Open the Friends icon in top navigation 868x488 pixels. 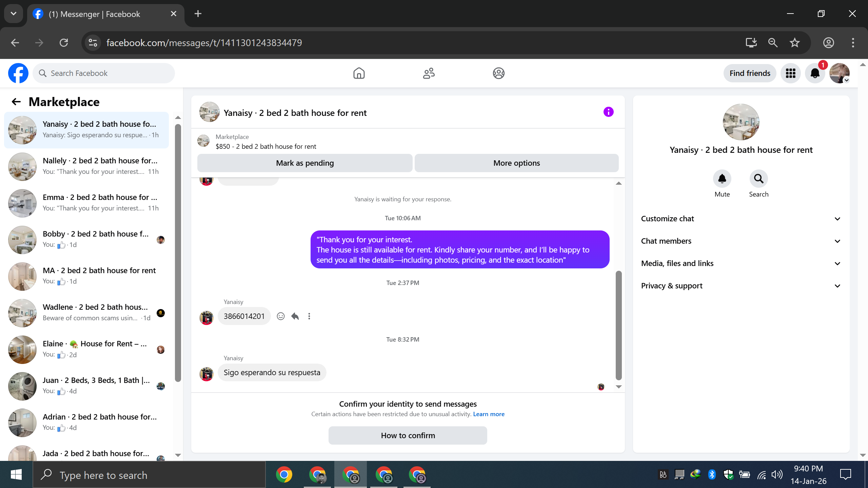click(429, 73)
